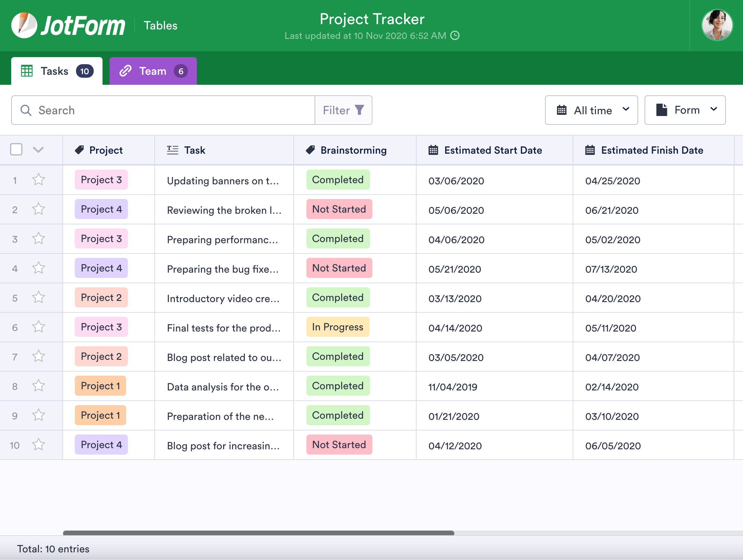Screen dimensions: 743x560
Task: Open the user profile avatar
Action: [x=717, y=26]
